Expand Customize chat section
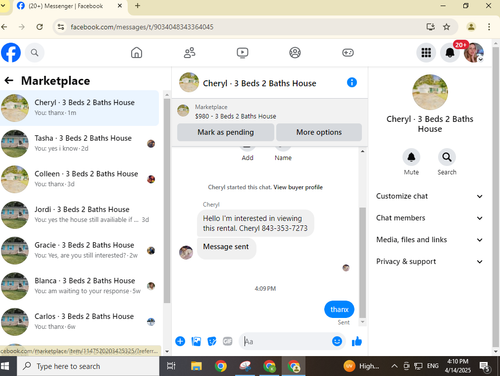Screen dimensions: 500x376 click(429, 196)
